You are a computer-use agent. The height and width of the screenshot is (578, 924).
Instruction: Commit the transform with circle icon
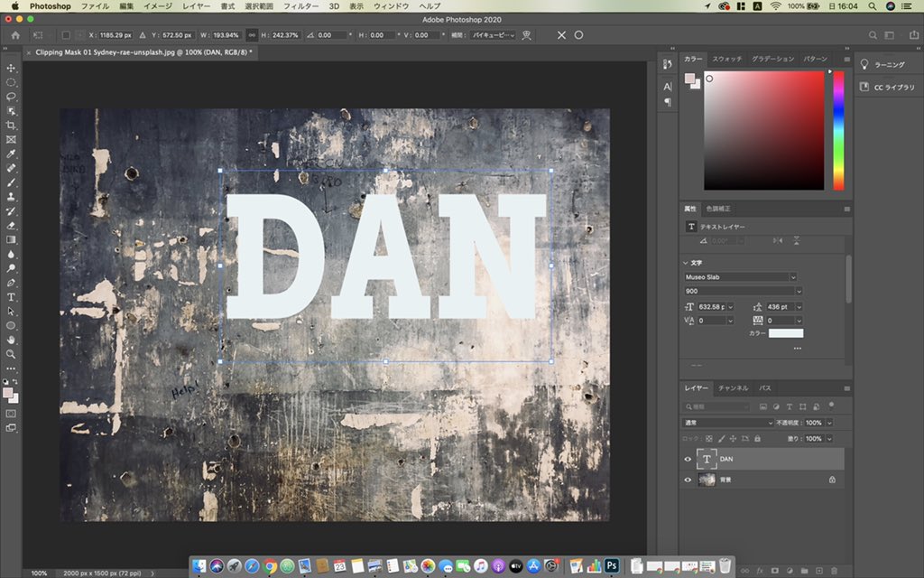click(578, 35)
